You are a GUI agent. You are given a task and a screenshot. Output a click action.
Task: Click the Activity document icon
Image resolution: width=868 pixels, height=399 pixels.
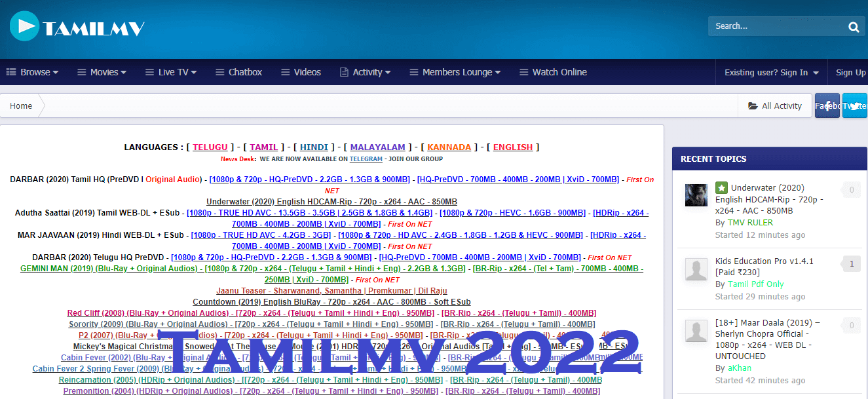(x=344, y=72)
